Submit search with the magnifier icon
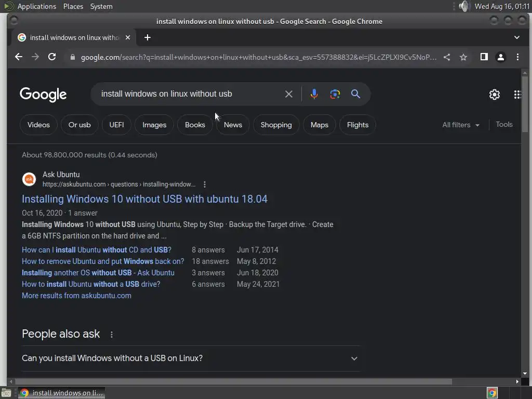This screenshot has width=532, height=399. pyautogui.click(x=355, y=94)
